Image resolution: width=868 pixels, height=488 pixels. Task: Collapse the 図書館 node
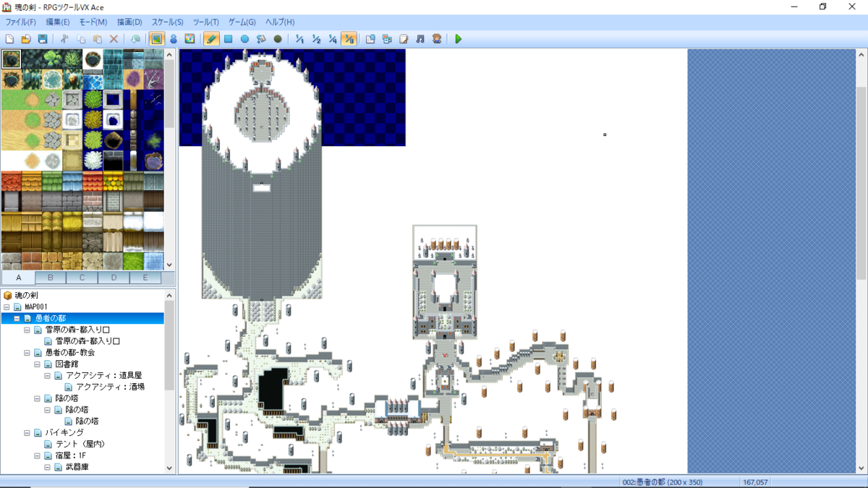(37, 364)
